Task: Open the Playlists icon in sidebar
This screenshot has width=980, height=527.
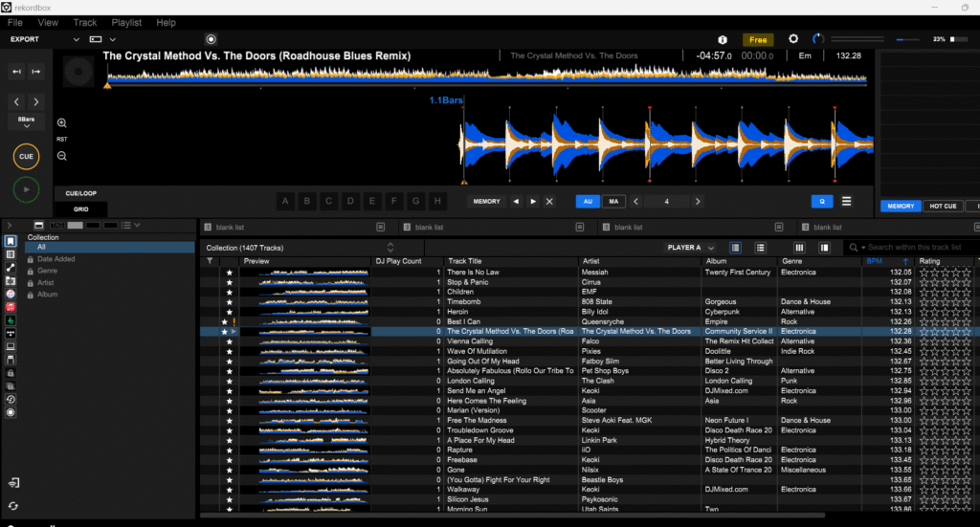Action: coord(11,254)
